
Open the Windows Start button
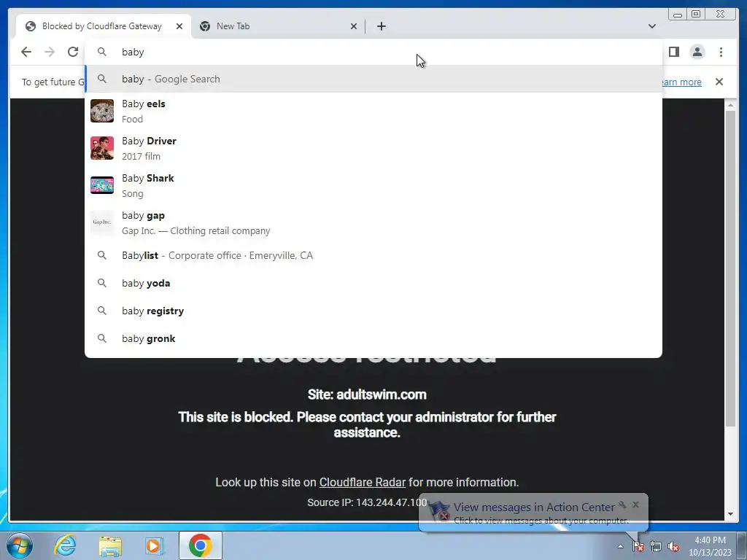pos(20,545)
